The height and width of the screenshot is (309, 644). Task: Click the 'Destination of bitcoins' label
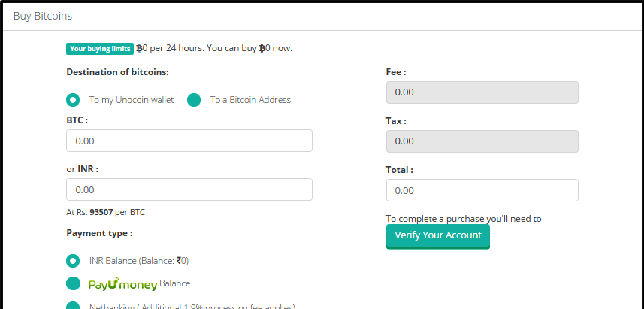pyautogui.click(x=117, y=72)
